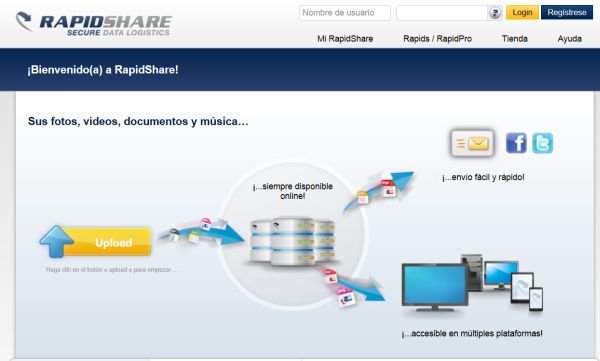Viewport: 600px width, 361px height.
Task: Focus the Nombre de usuario field
Action: point(345,13)
